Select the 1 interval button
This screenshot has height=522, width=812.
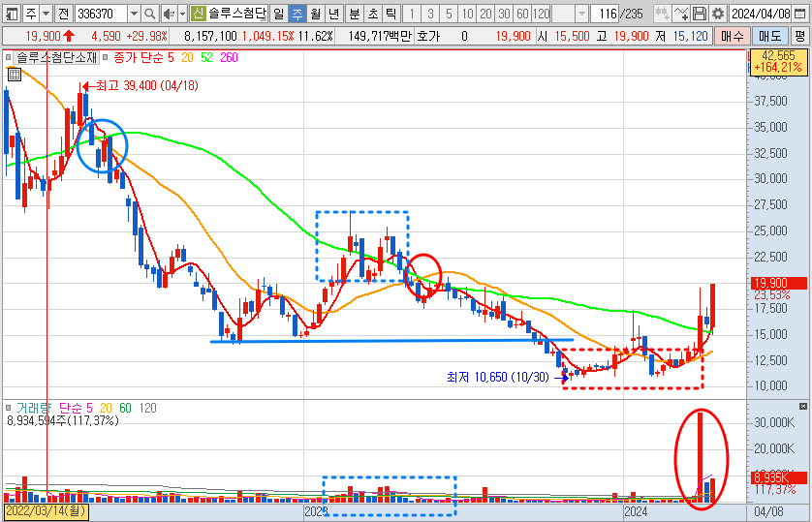[412, 14]
